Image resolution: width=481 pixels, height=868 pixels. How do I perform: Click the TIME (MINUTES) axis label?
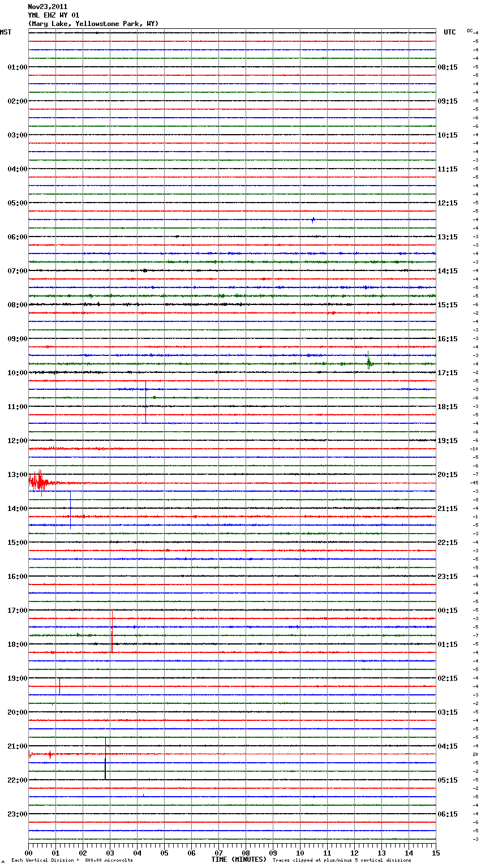[x=239, y=860]
